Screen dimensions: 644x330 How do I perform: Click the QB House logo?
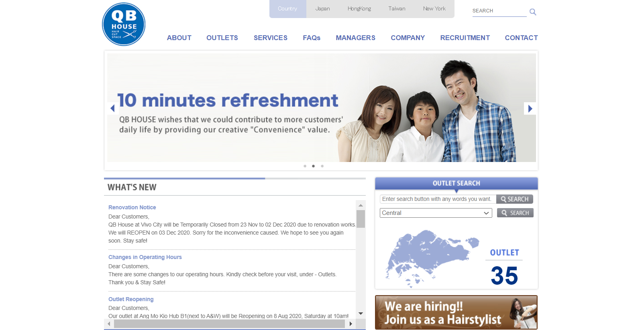(x=124, y=24)
